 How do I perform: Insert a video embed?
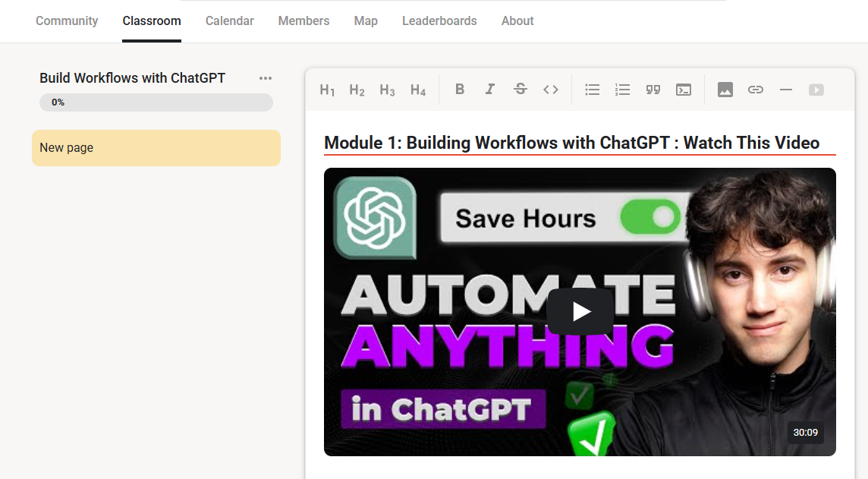point(816,90)
